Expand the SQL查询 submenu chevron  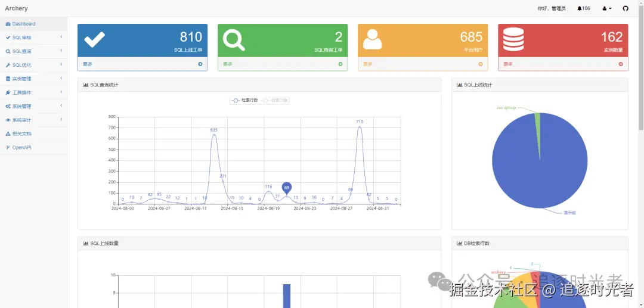[x=61, y=51]
